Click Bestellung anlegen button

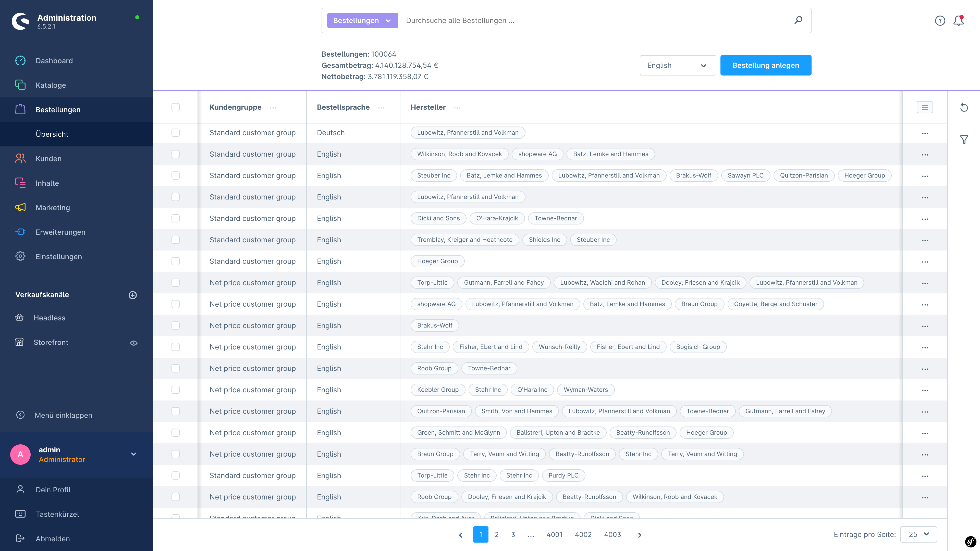pyautogui.click(x=765, y=65)
